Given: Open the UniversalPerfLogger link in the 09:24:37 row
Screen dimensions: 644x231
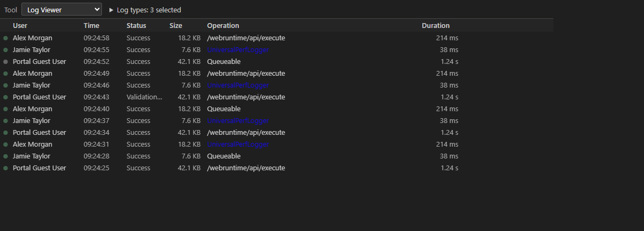Looking at the screenshot, I should (238, 121).
